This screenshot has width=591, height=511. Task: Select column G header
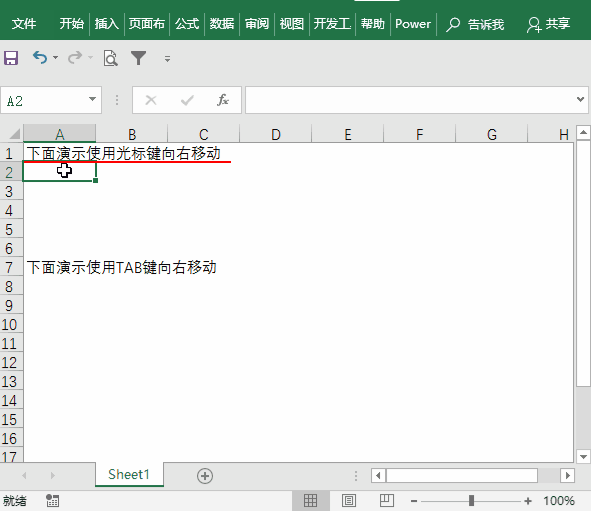click(x=491, y=134)
